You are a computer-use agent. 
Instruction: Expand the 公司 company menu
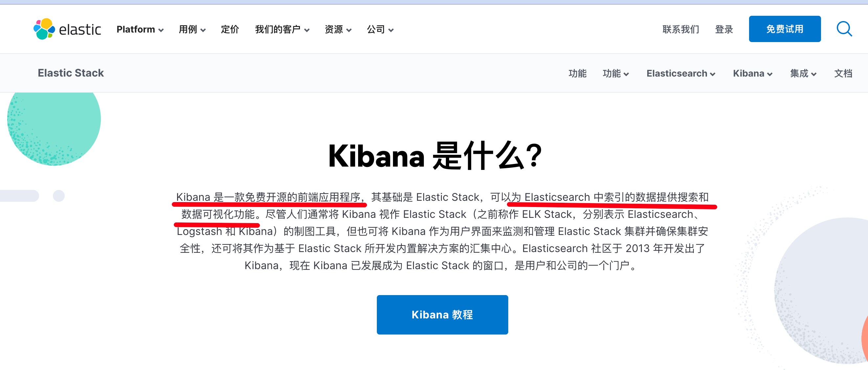tap(380, 30)
